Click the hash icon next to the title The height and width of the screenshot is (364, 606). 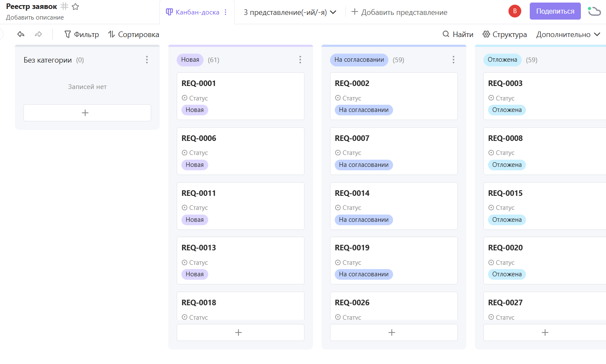coord(64,6)
